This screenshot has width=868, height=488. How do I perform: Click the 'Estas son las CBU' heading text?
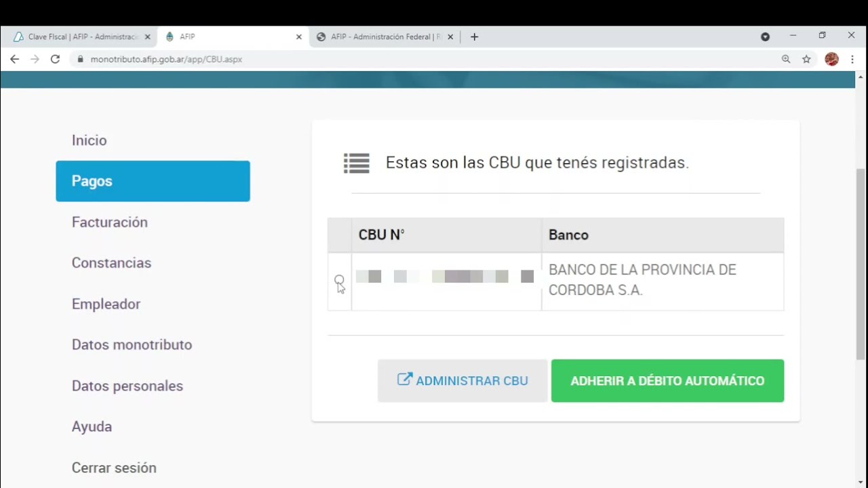tap(537, 163)
